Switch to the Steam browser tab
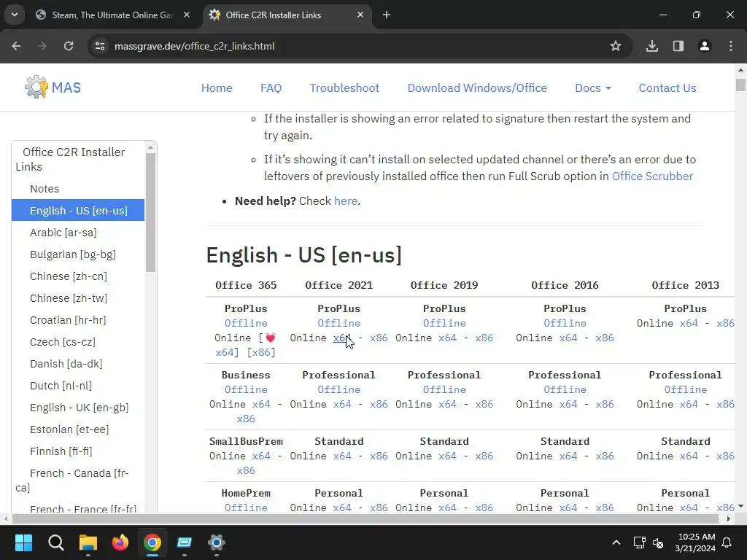This screenshot has height=560, width=747. tap(113, 15)
